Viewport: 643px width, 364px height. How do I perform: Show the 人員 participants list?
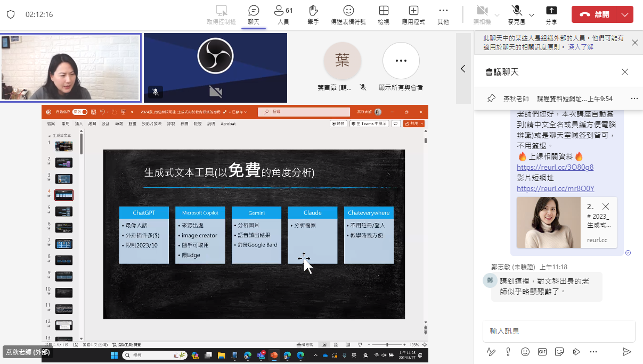[283, 15]
